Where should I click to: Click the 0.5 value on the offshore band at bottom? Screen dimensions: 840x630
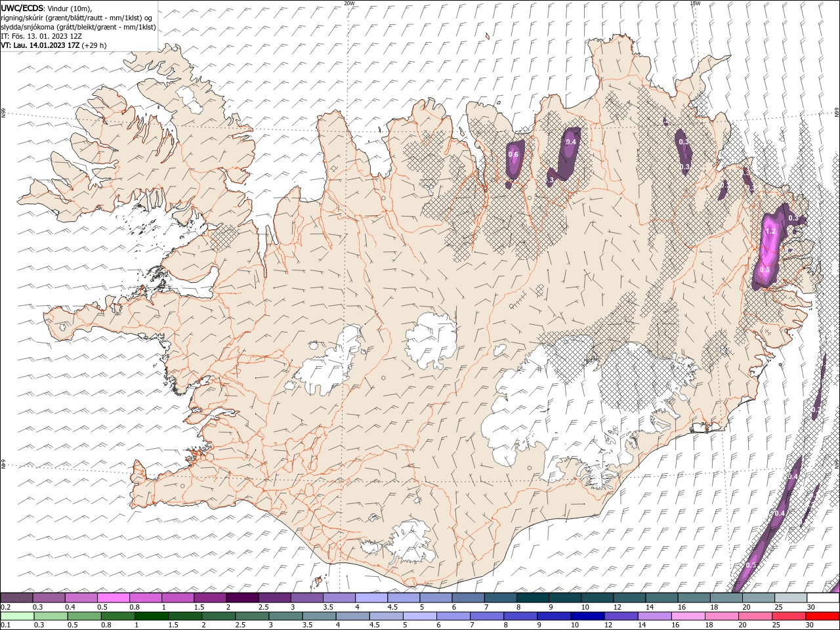click(x=751, y=565)
